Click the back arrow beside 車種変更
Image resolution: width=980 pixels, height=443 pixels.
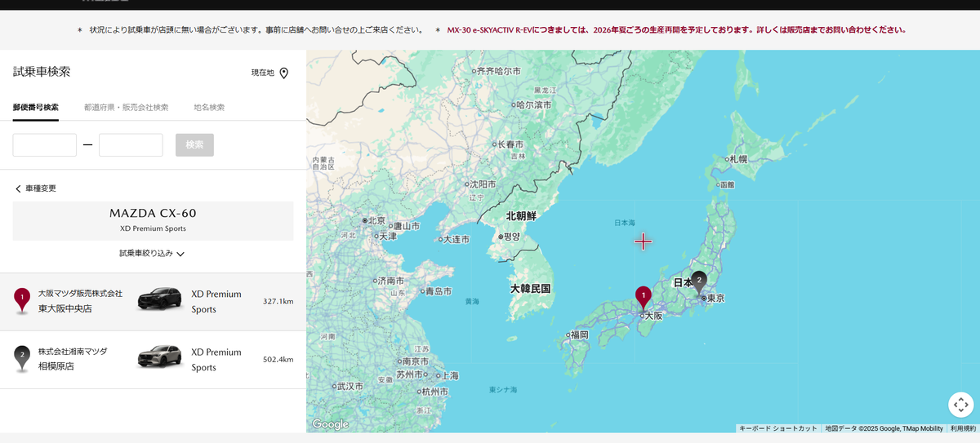coord(18,188)
